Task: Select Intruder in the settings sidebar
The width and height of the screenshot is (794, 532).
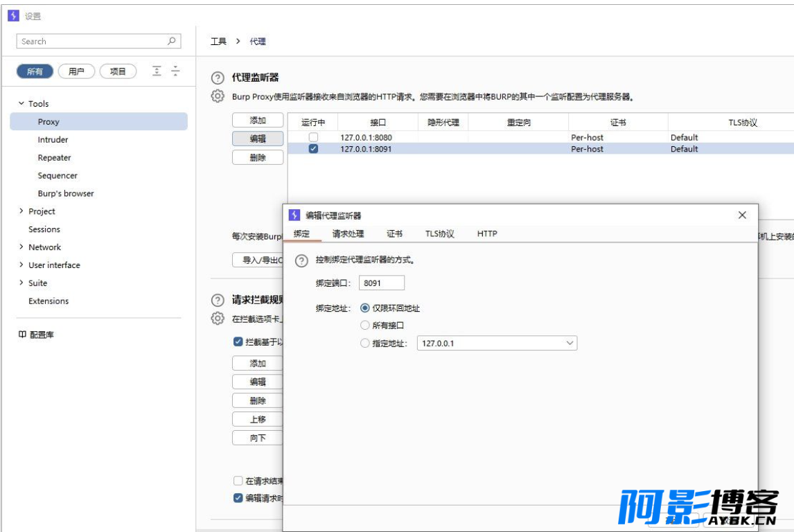Action: pos(53,140)
